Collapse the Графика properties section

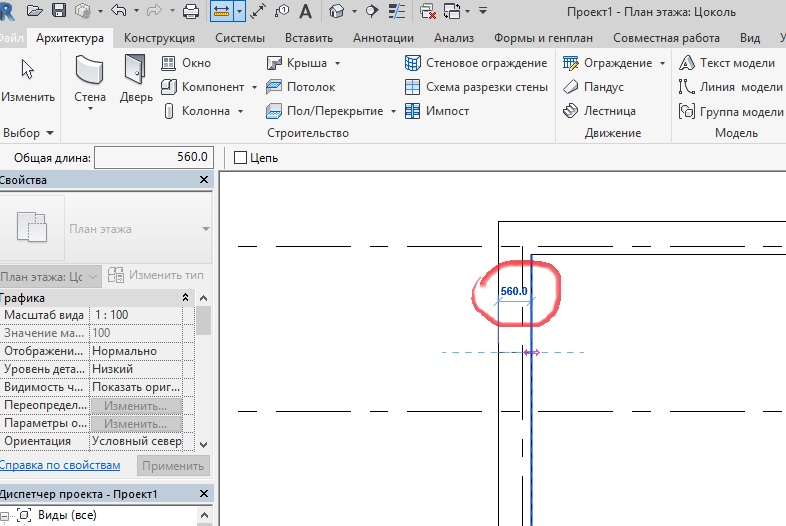(185, 298)
